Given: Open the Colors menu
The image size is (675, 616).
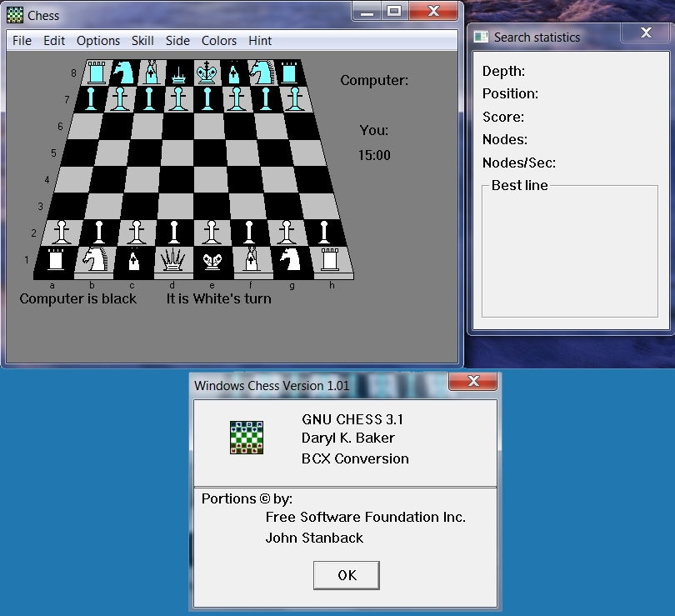Looking at the screenshot, I should pyautogui.click(x=219, y=41).
